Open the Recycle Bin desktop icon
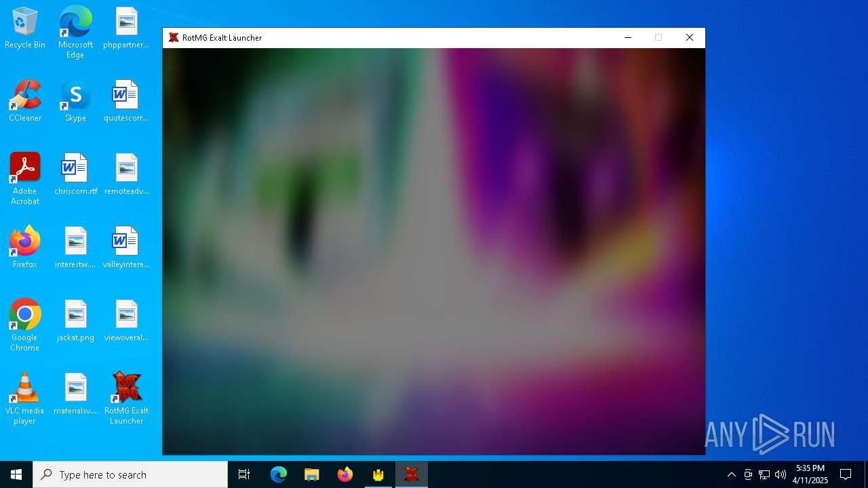 point(25,28)
